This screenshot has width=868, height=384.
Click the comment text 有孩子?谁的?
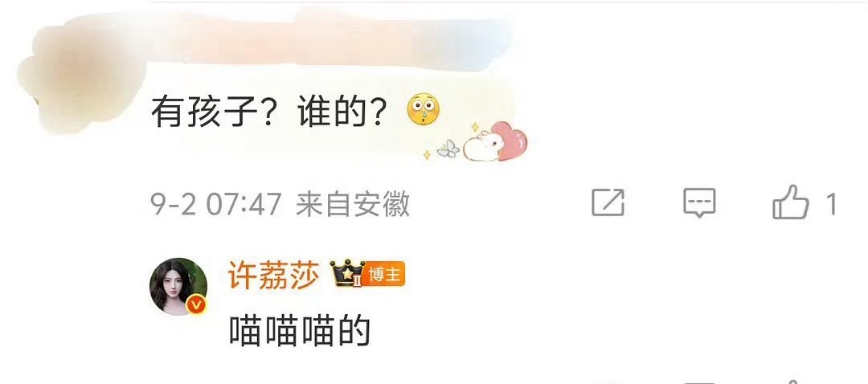click(x=269, y=110)
